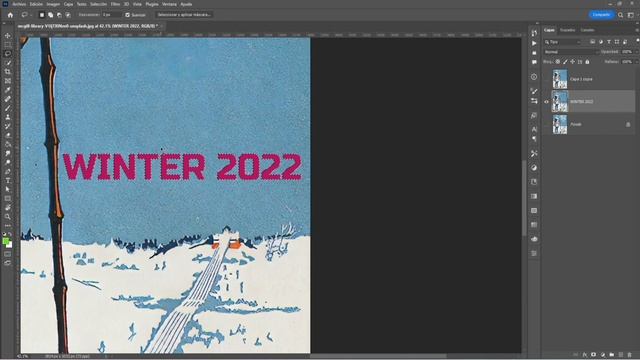640x360 pixels.
Task: Toggle lock transparent pixels icon
Action: click(x=558, y=62)
